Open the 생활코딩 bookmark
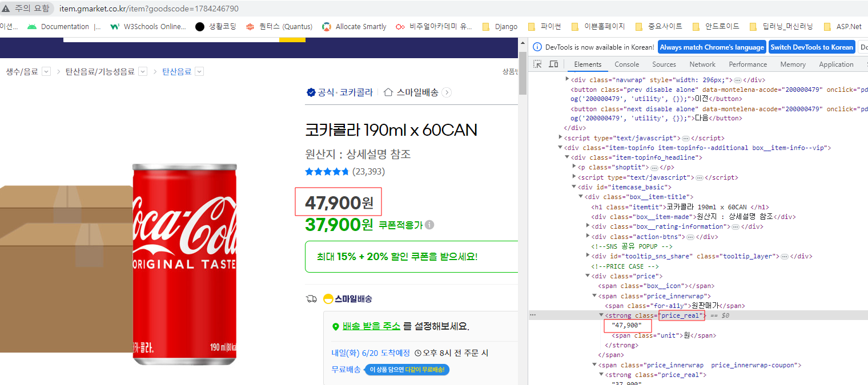 (216, 27)
